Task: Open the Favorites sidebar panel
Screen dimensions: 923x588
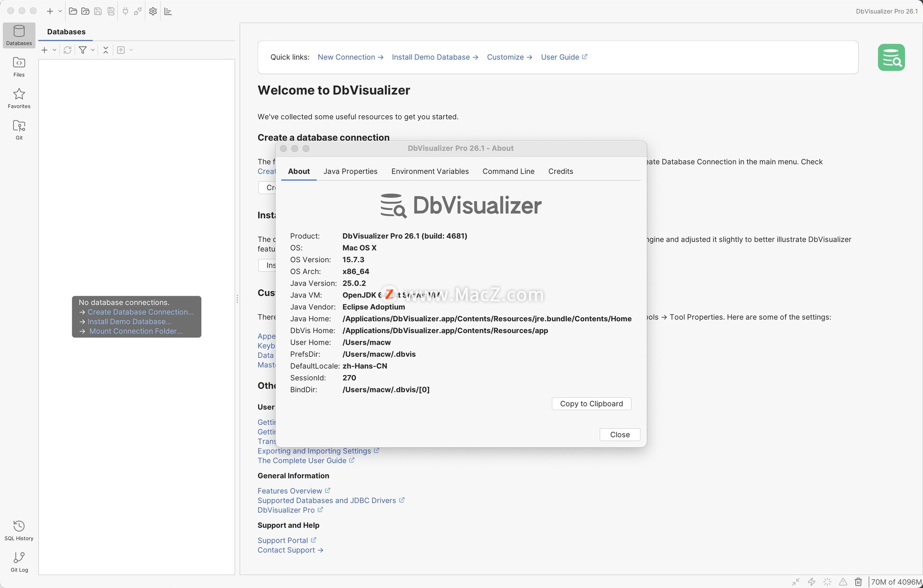Action: pyautogui.click(x=19, y=98)
